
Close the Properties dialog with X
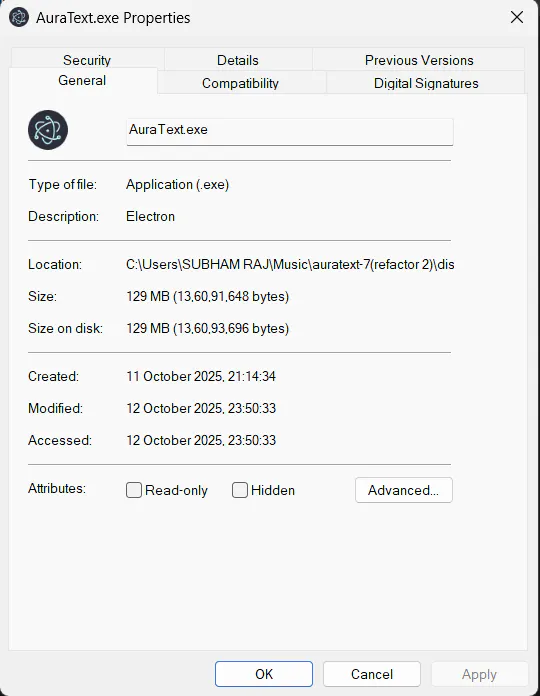pos(516,17)
